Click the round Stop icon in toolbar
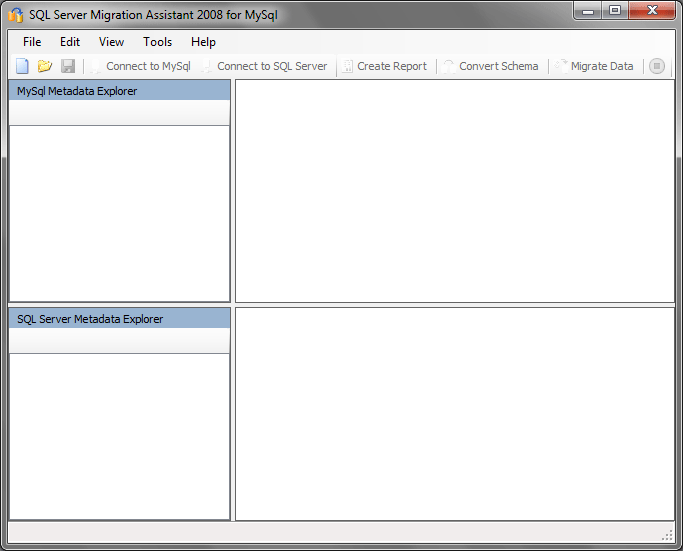 pos(657,66)
